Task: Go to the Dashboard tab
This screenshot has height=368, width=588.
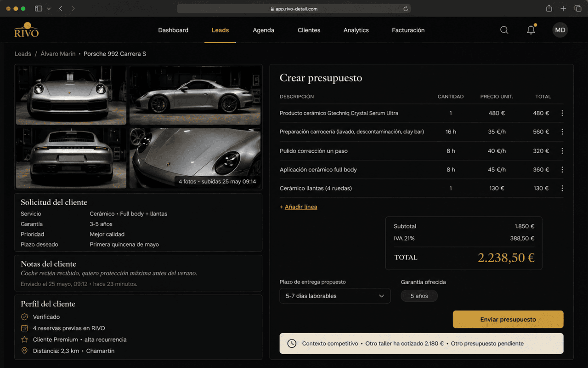Action: pyautogui.click(x=173, y=30)
